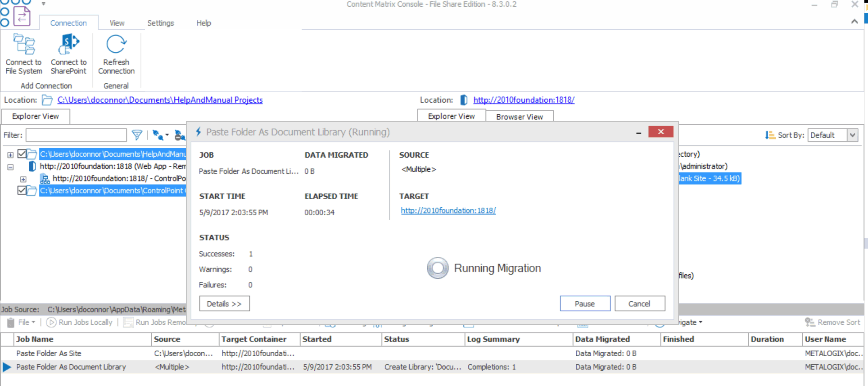Open the connect plug dropdown arrow
The height and width of the screenshot is (386, 868).
(x=167, y=135)
